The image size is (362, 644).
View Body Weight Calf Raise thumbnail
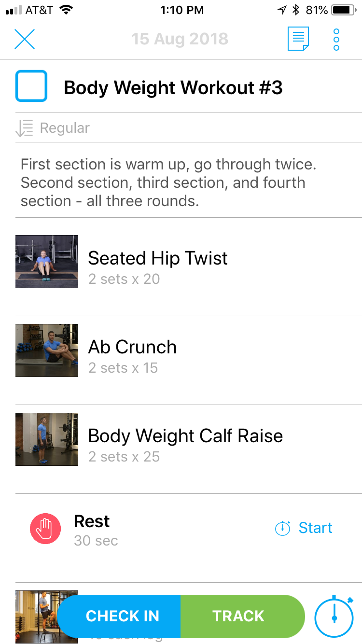coord(47,439)
